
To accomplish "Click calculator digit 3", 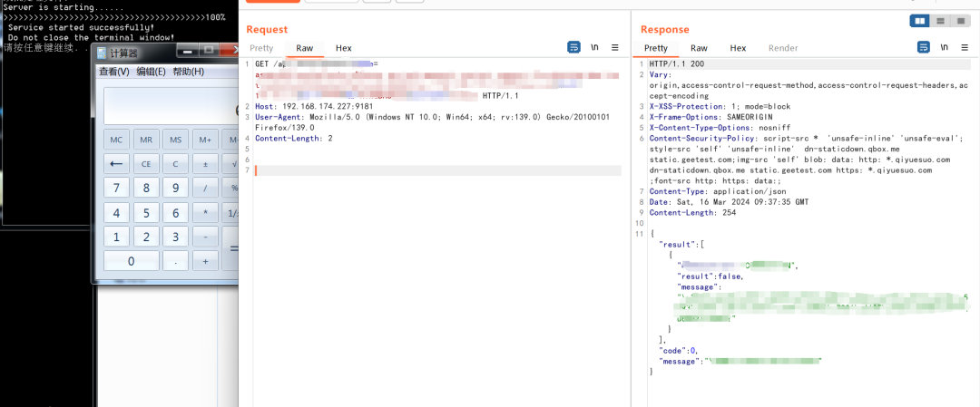I will tap(176, 237).
